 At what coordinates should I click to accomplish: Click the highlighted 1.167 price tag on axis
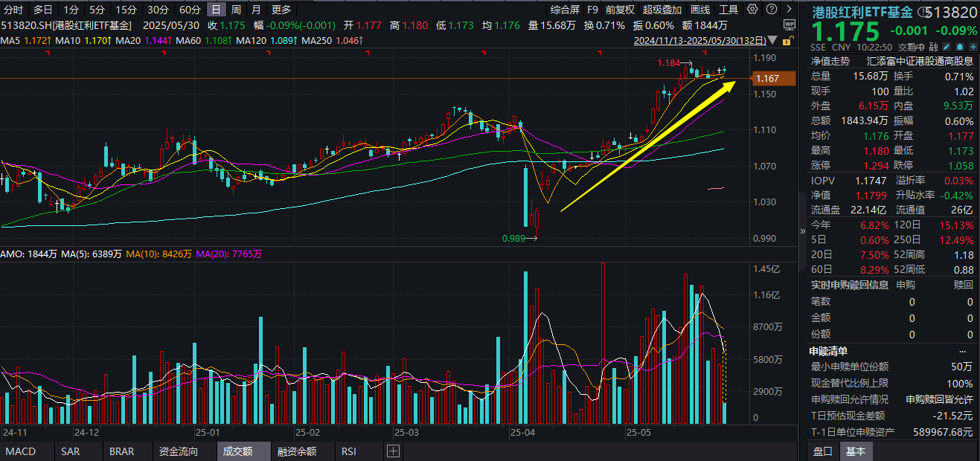[x=774, y=77]
